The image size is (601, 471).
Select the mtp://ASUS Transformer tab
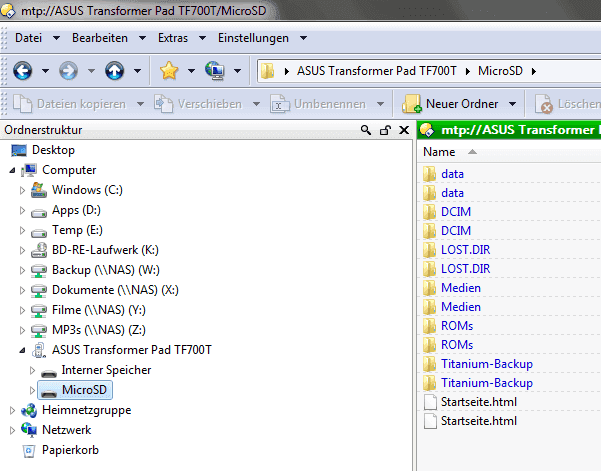(509, 130)
